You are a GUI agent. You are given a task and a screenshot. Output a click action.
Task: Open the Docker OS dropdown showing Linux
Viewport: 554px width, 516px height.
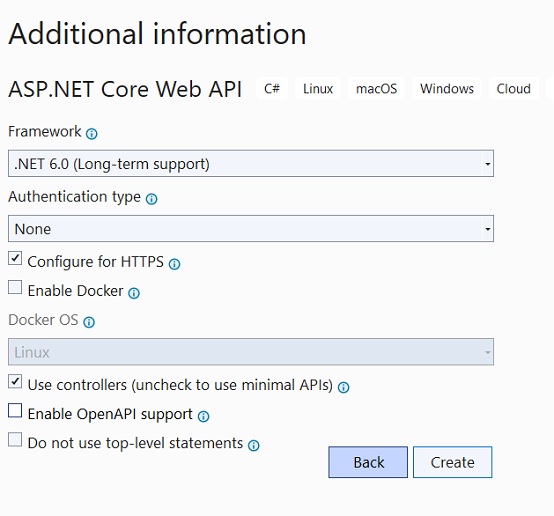pos(251,352)
